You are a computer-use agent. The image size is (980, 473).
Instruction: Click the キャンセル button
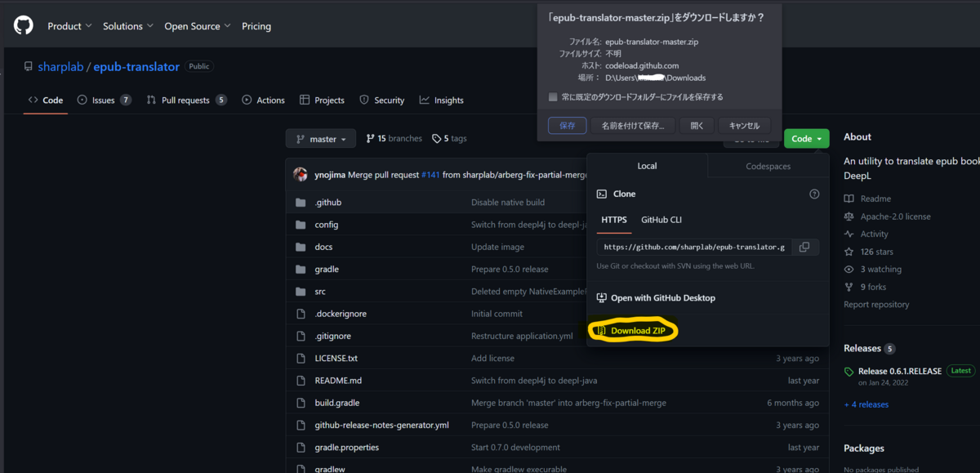pos(744,126)
